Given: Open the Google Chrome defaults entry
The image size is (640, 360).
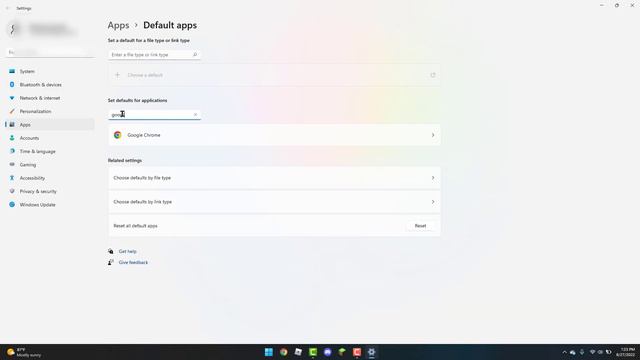Looking at the screenshot, I should (x=274, y=135).
